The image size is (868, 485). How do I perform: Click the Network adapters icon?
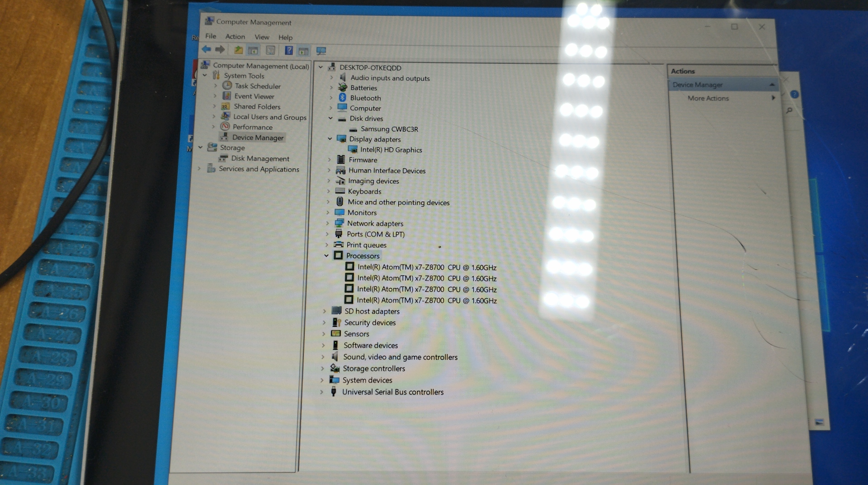(x=340, y=223)
